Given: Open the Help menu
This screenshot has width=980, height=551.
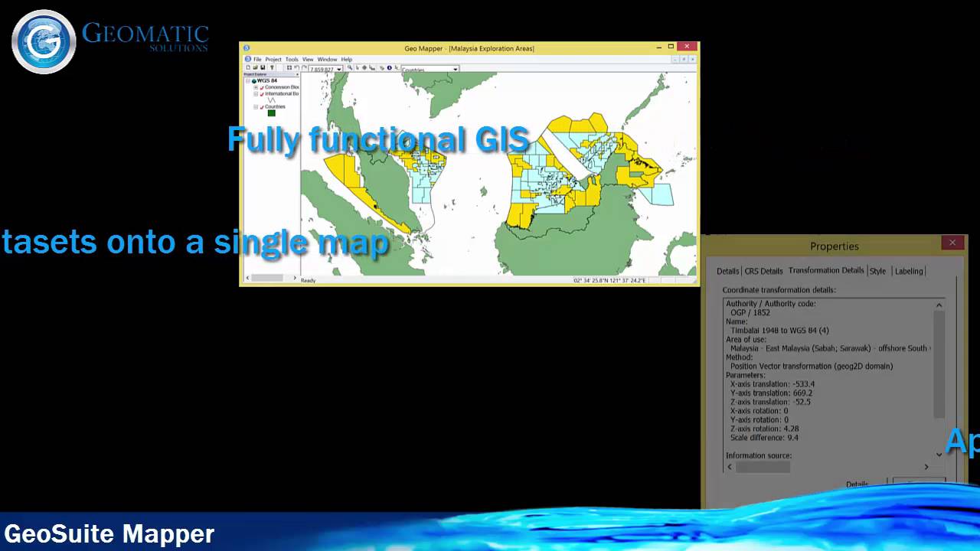Looking at the screenshot, I should click(x=347, y=59).
